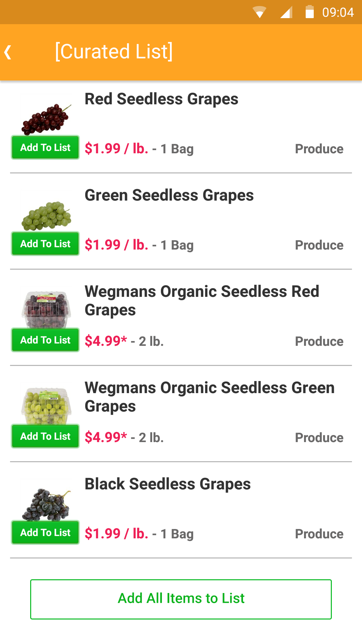Tap the cellular signal icon
This screenshot has width=362, height=644.
[x=286, y=12]
